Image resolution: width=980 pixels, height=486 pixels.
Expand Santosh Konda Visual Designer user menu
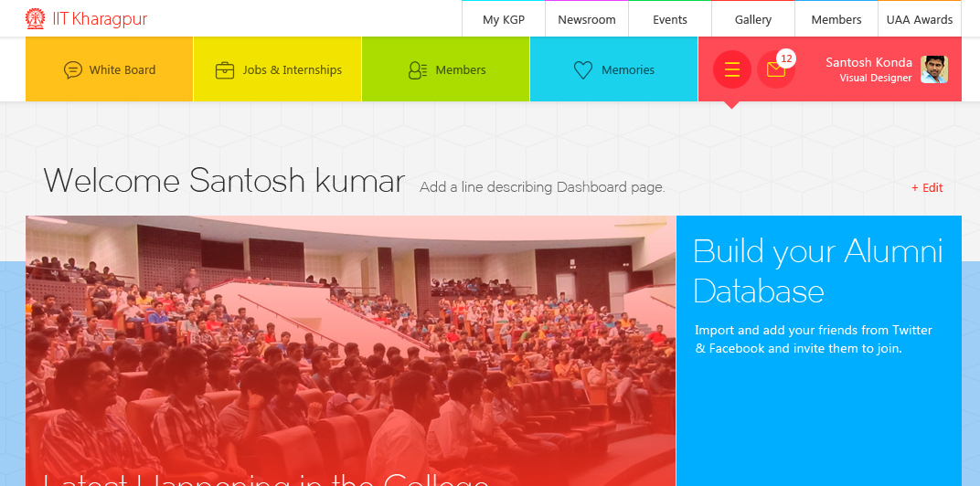(868, 69)
